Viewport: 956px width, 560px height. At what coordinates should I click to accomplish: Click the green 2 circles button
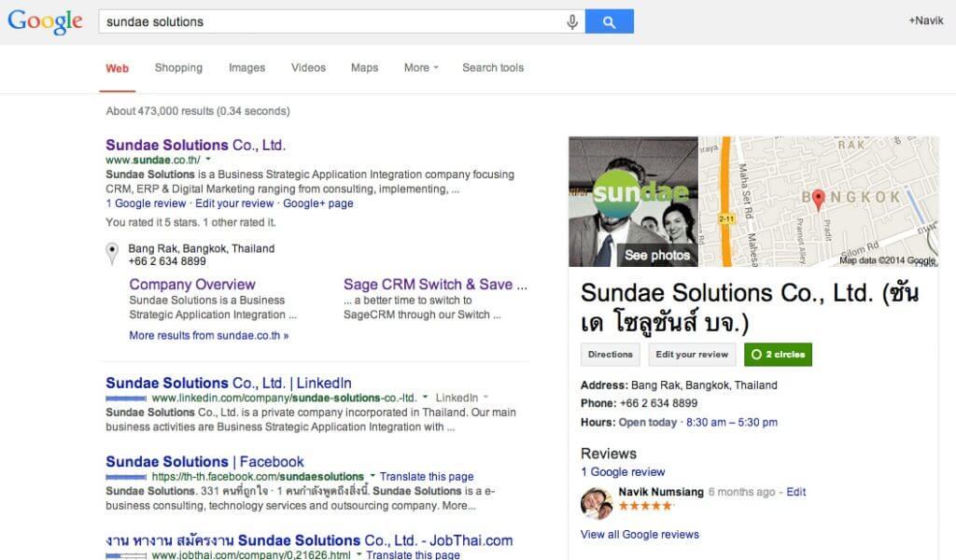point(778,355)
